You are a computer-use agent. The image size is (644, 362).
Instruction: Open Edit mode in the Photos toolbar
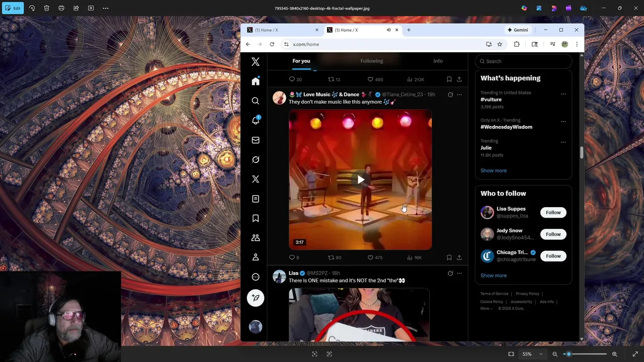coord(13,8)
